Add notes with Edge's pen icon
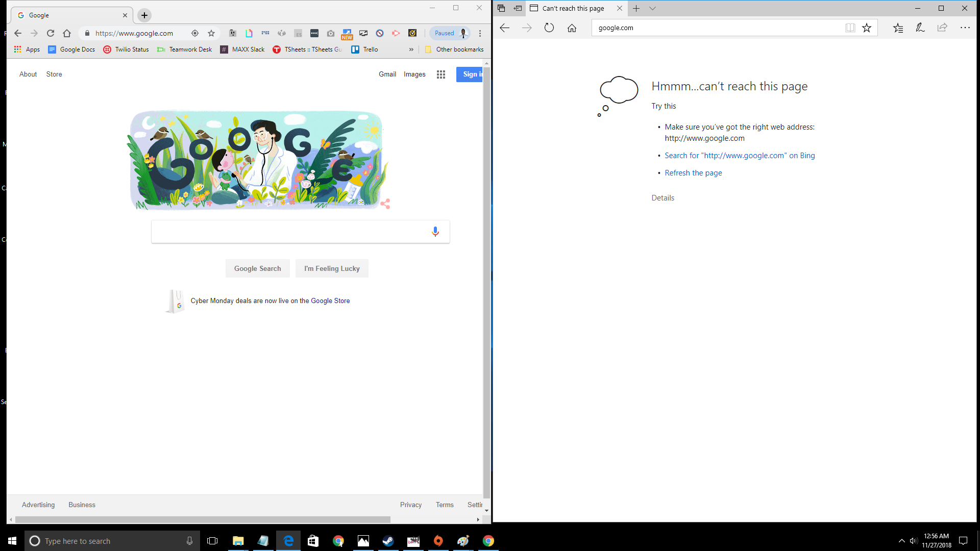The height and width of the screenshot is (551, 980). pos(920,28)
